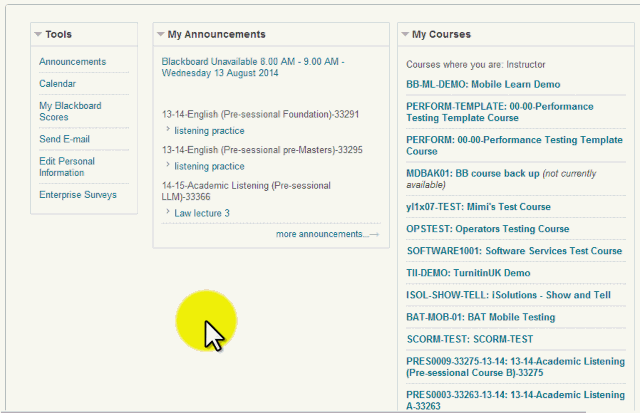Image resolution: width=640 pixels, height=413 pixels.
Task: Open ISOL-SHOW-TELL iSolutions course
Action: point(508,295)
